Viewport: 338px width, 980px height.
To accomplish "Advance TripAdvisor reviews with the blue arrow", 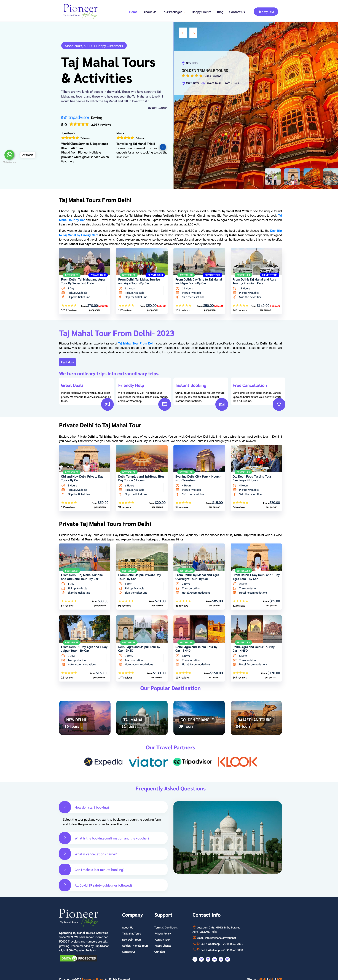I will [x=163, y=147].
